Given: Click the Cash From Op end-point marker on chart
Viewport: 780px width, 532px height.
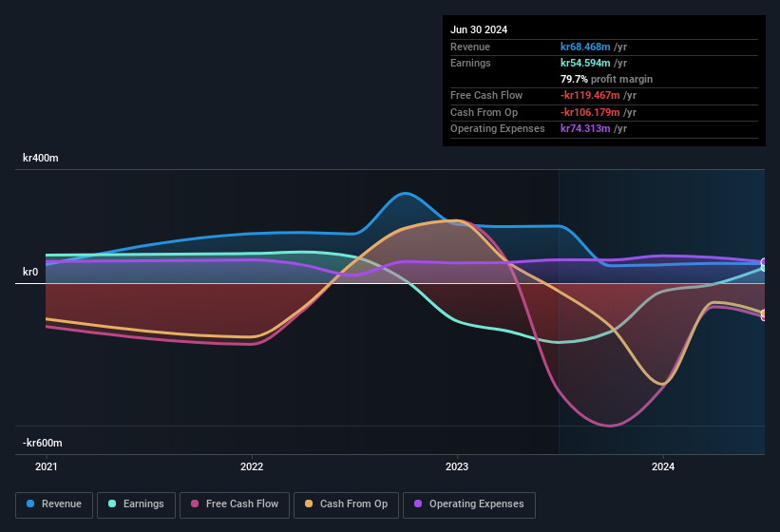Looking at the screenshot, I should [764, 313].
